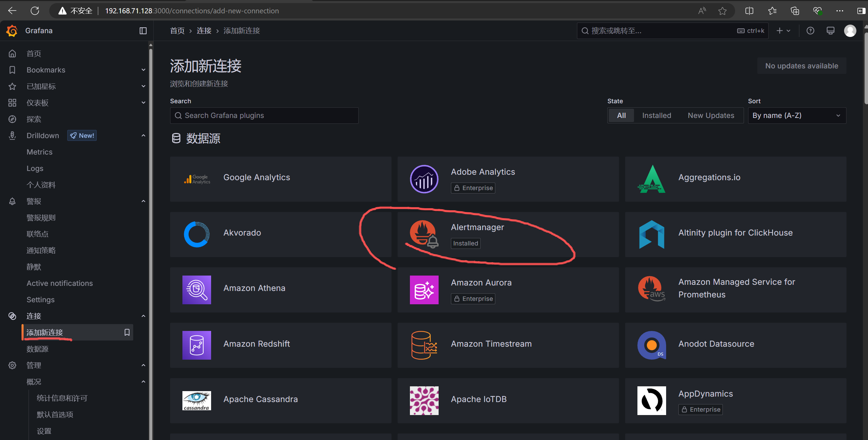Click the No updates available button
Screen dimensions: 868x440
802,66
